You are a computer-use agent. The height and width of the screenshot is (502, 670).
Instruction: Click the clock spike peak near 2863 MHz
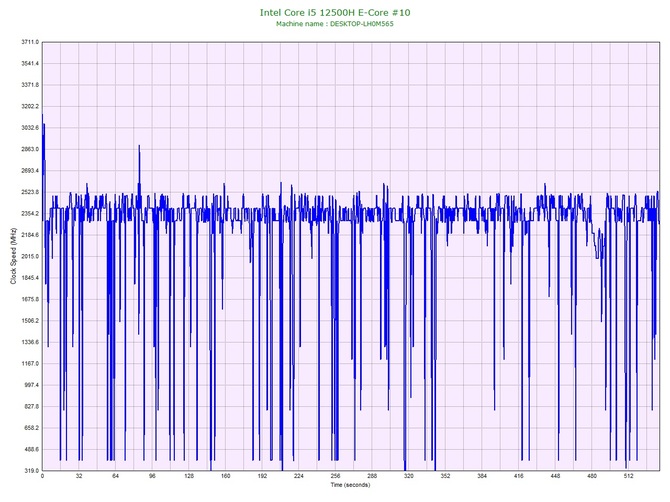click(x=139, y=146)
